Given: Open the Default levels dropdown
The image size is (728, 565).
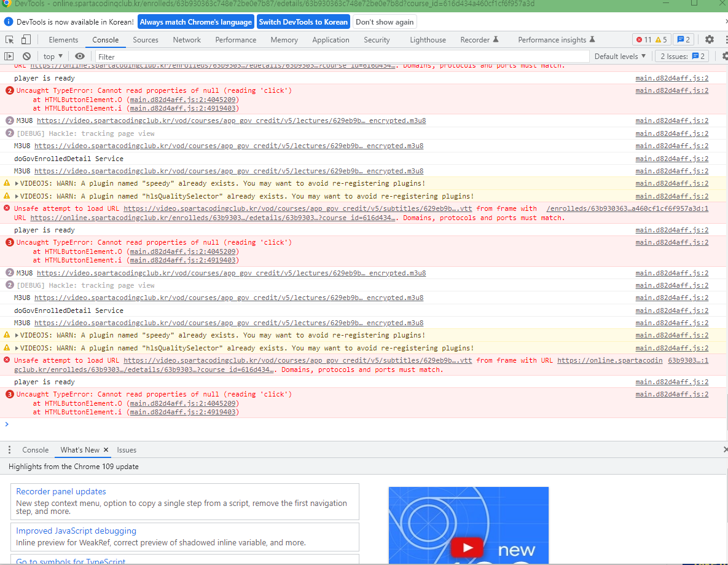Looking at the screenshot, I should (x=620, y=56).
